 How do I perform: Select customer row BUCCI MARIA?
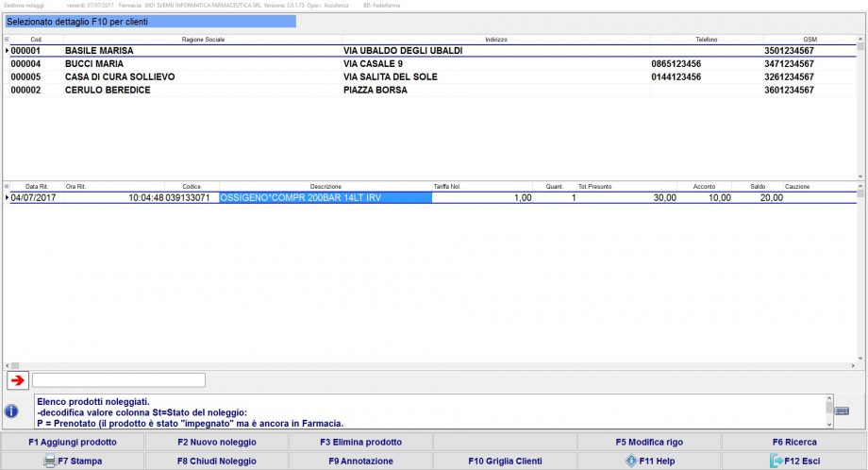[94, 64]
